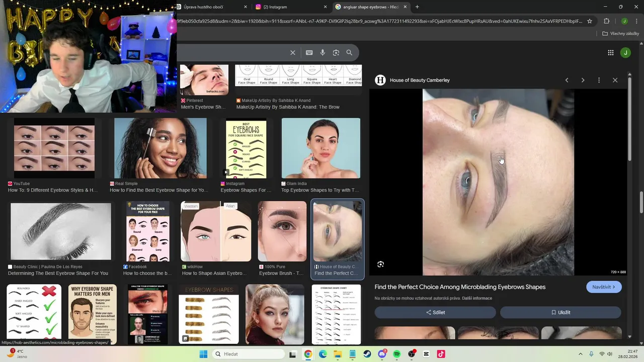Open Spotify from taskbar
Image resolution: width=644 pixels, height=362 pixels.
click(x=396, y=354)
